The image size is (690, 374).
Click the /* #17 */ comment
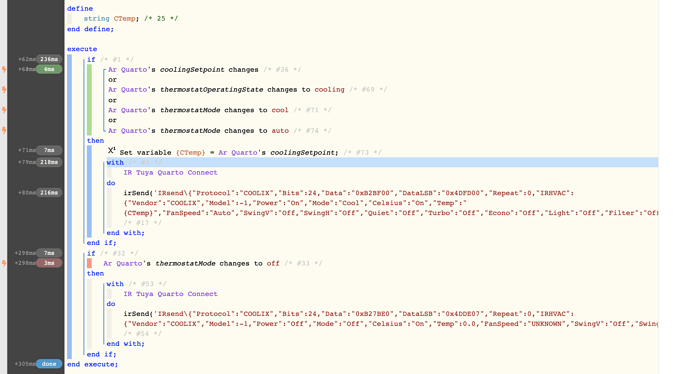[143, 223]
